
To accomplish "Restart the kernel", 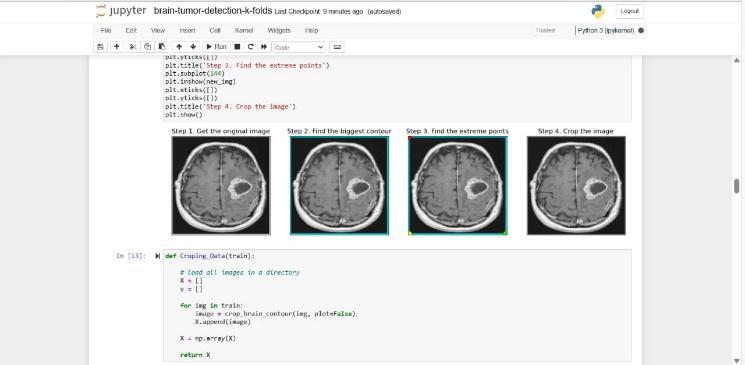I will coord(250,47).
